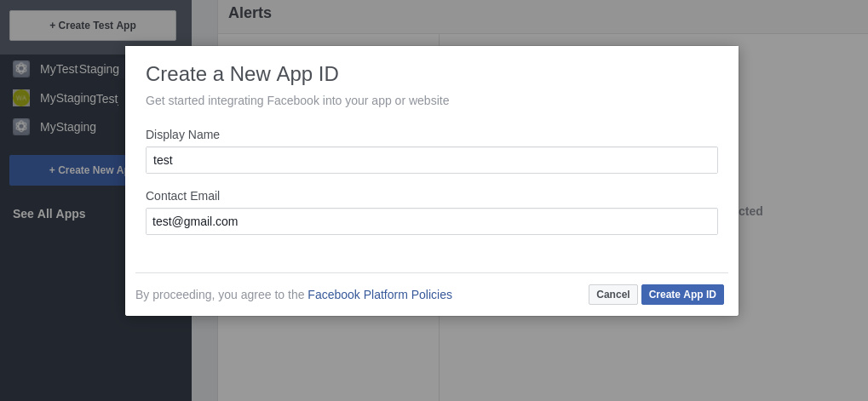Click the Create Test App button
This screenshot has width=868, height=401.
tap(93, 26)
